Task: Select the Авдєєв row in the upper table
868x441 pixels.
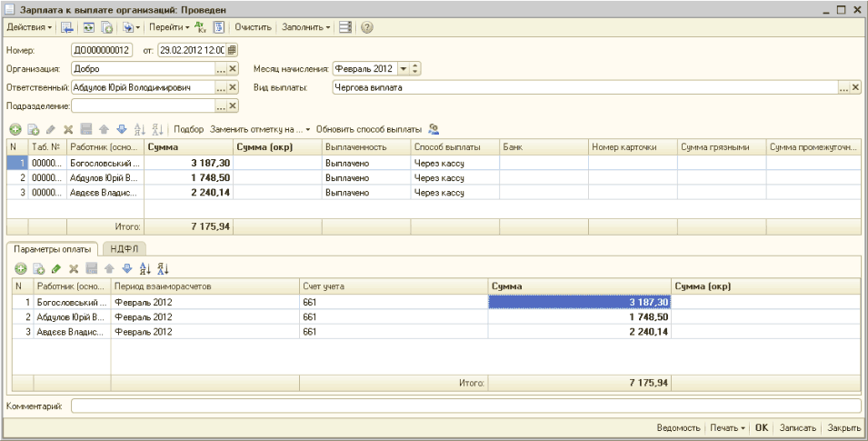Action: 102,193
